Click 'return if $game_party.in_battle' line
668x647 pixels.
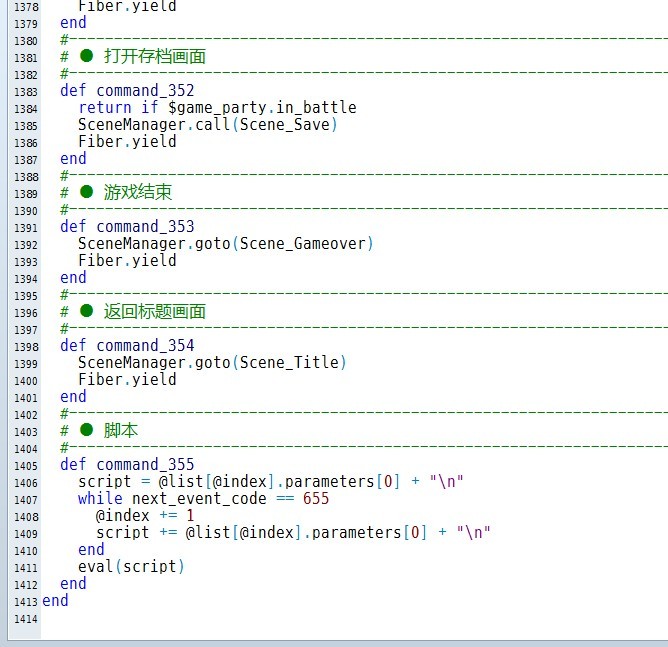pyautogui.click(x=217, y=108)
